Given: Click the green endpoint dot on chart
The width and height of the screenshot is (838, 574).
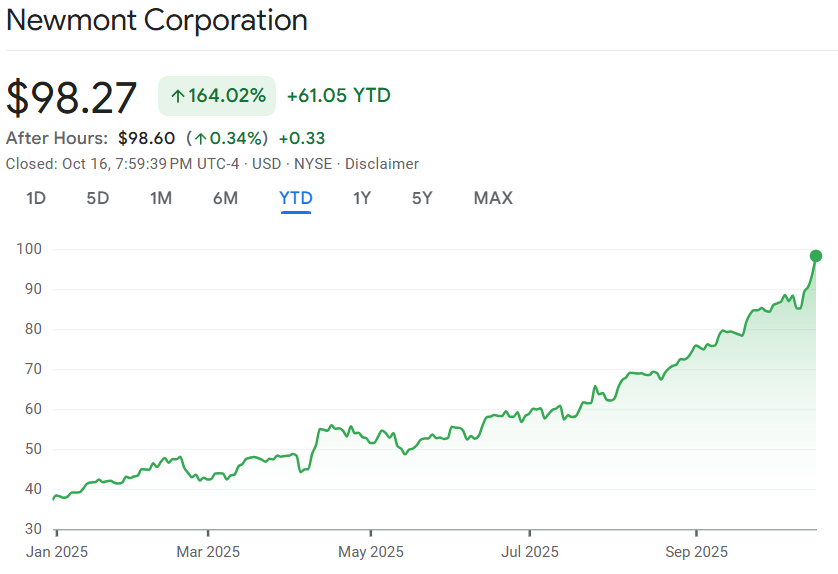Looking at the screenshot, I should click(x=816, y=256).
